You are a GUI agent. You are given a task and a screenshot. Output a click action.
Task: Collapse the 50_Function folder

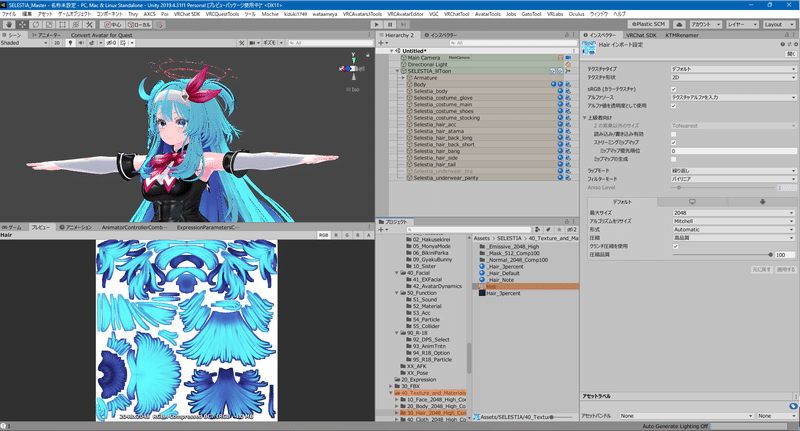396,293
